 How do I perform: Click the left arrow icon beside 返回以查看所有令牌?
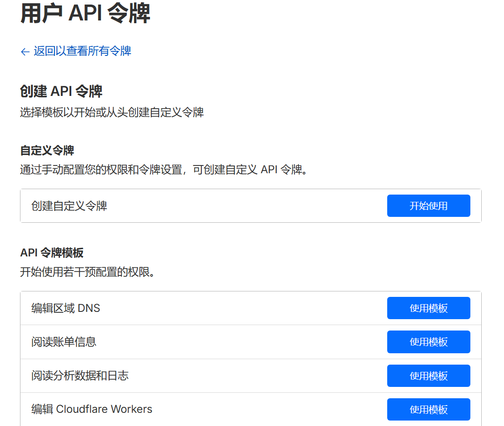[x=25, y=52]
